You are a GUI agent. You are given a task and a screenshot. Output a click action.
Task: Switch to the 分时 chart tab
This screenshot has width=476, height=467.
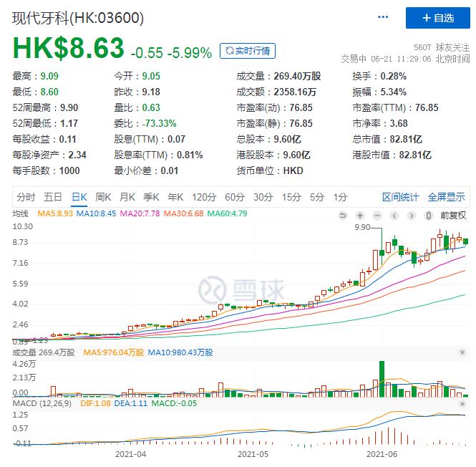click(26, 197)
